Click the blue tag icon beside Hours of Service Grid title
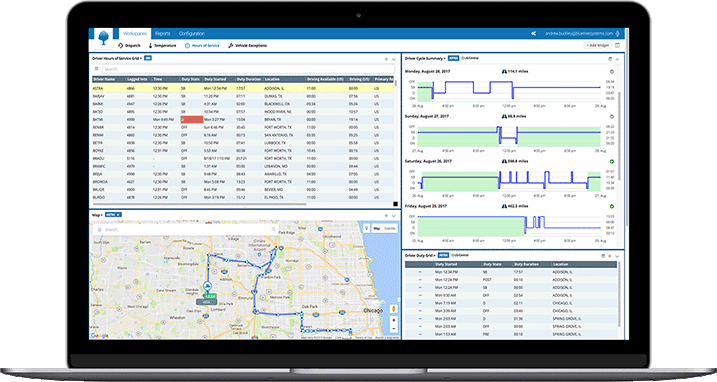The image size is (717, 382). coord(148,59)
